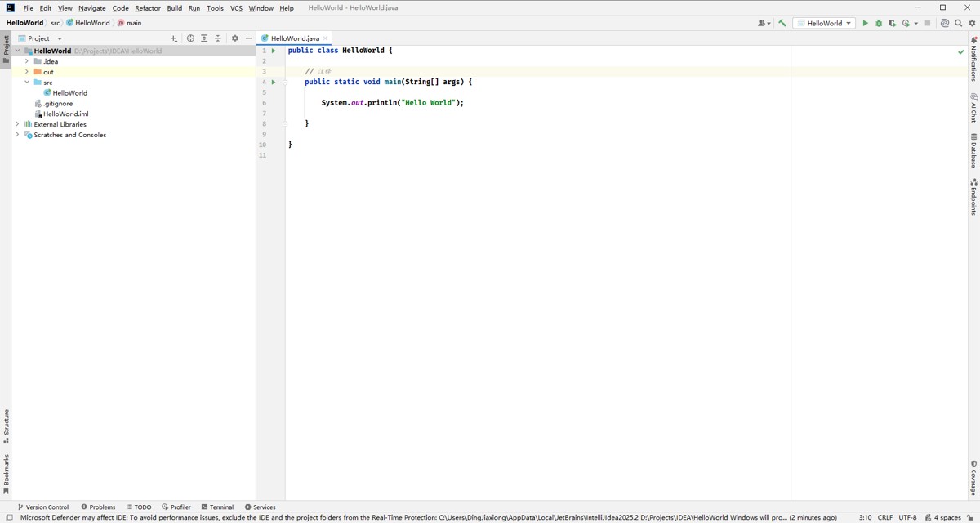Click the gray Stop button in toolbar
Viewport: 980px width, 523px height.
pos(928,23)
